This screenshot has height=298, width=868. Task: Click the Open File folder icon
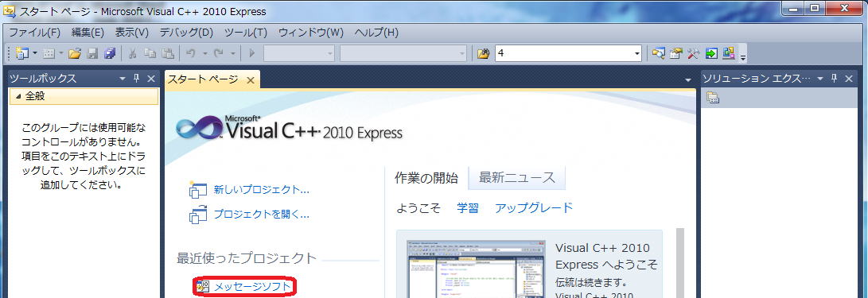[x=75, y=53]
